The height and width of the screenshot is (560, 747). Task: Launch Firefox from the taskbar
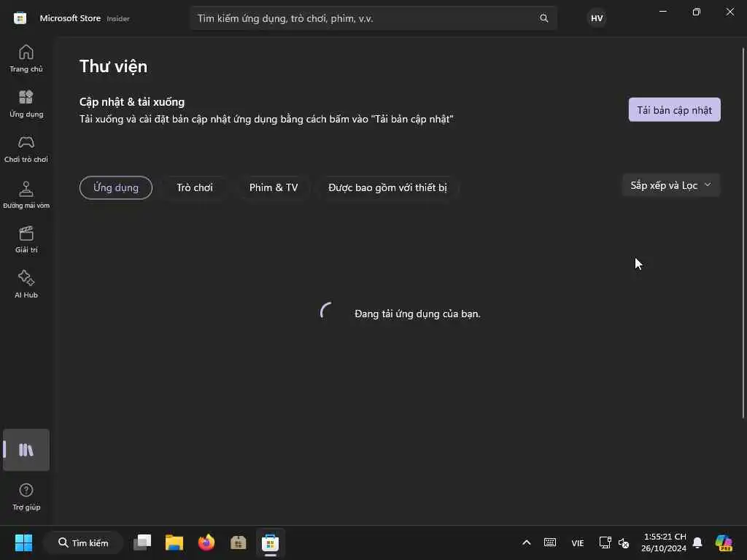[206, 542]
